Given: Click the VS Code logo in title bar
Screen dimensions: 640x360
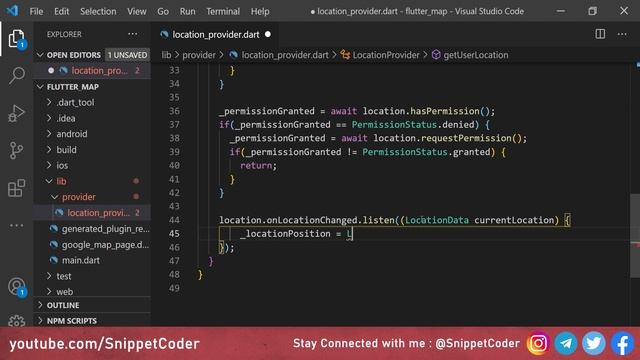Looking at the screenshot, I should coord(12,11).
